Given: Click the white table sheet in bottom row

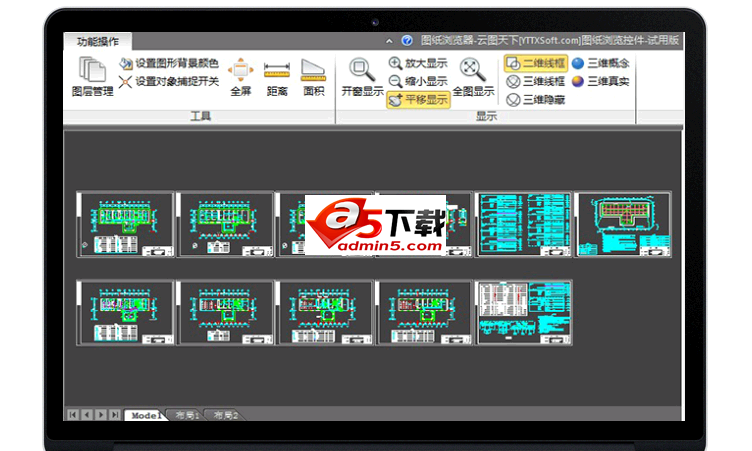Looking at the screenshot, I should click(524, 313).
